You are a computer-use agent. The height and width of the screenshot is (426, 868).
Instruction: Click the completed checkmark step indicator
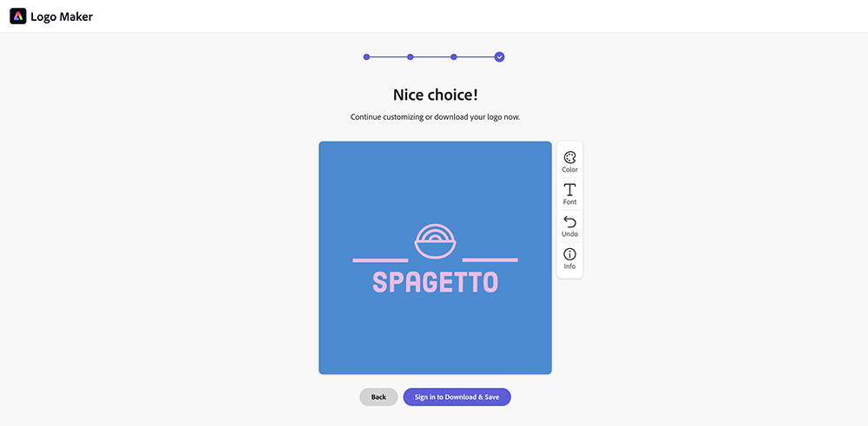coord(499,57)
